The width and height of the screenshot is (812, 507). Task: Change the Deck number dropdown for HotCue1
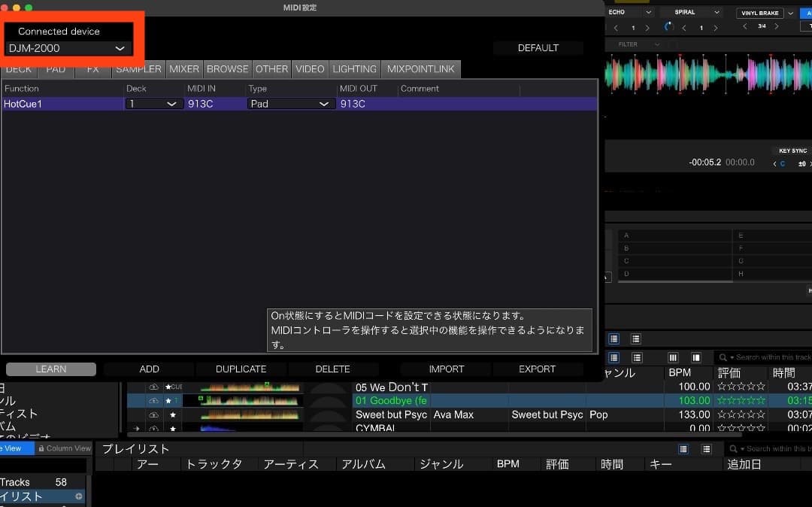(x=153, y=104)
